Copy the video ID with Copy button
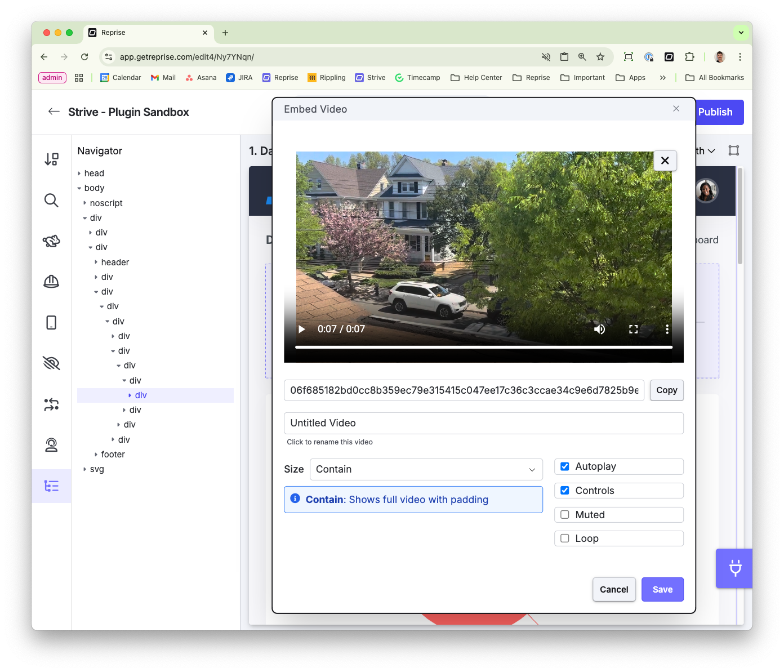784x672 pixels. (x=667, y=390)
